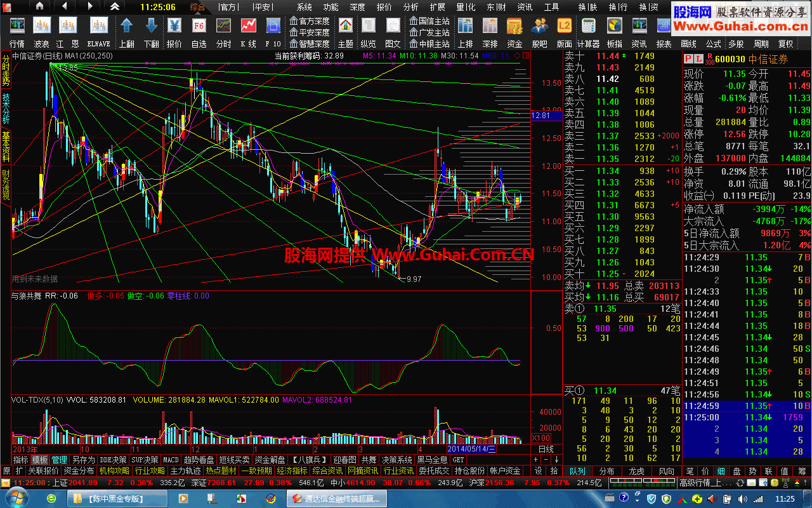Image resolution: width=812 pixels, height=508 pixels.
Task: Open the 上排 Shanghai ranking icon
Action: click(x=465, y=25)
